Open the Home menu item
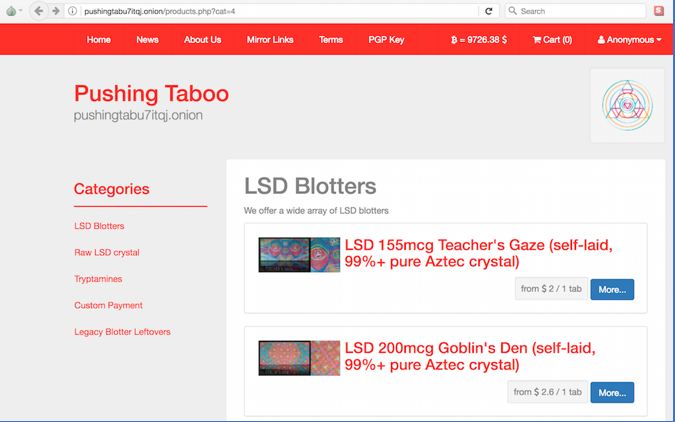This screenshot has height=422, width=675. pyautogui.click(x=99, y=40)
